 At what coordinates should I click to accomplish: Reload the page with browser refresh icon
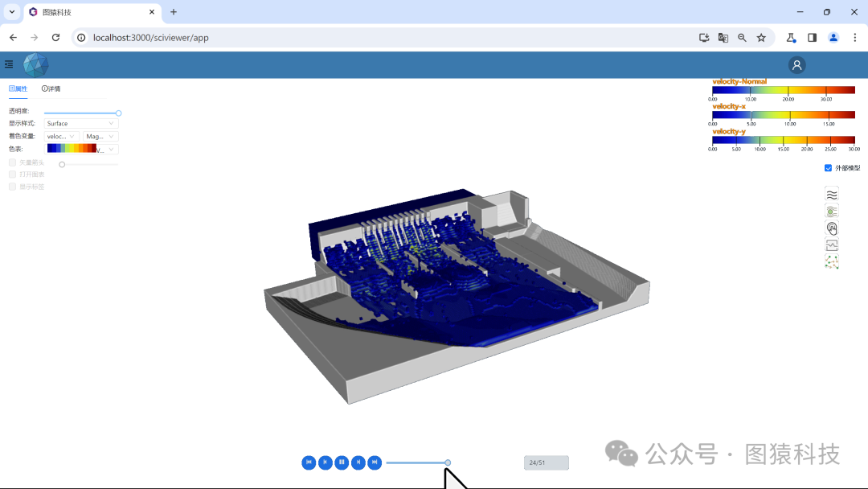click(56, 38)
